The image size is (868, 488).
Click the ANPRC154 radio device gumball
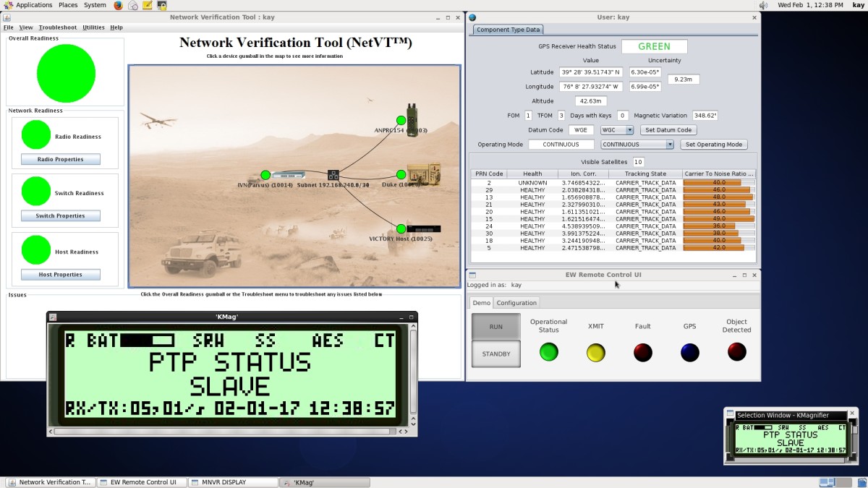tap(401, 121)
